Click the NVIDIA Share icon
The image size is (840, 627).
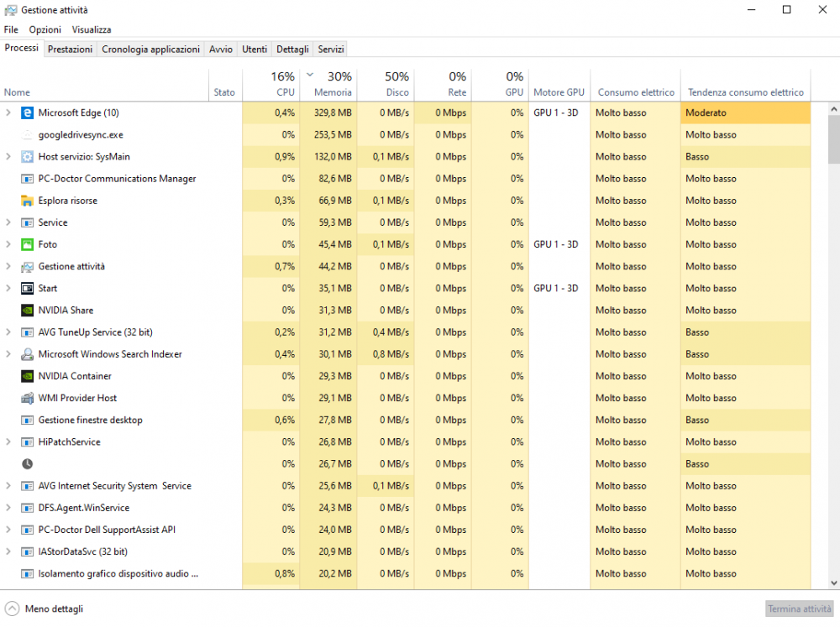click(x=27, y=311)
